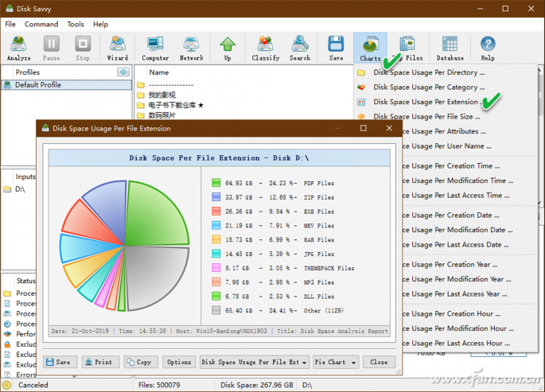The width and height of the screenshot is (545, 392).
Task: Select the Default Profile entry
Action: 66,85
